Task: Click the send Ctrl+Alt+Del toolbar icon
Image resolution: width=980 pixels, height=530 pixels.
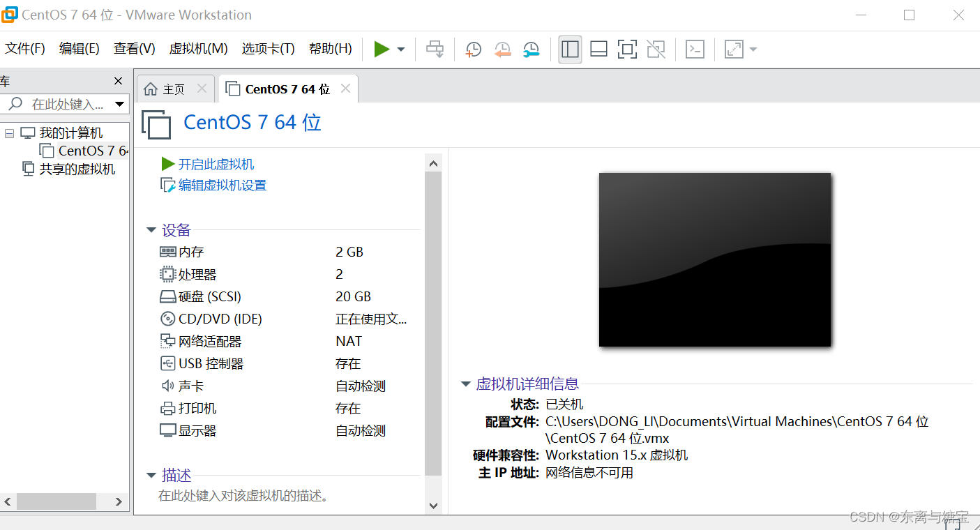Action: (x=435, y=49)
